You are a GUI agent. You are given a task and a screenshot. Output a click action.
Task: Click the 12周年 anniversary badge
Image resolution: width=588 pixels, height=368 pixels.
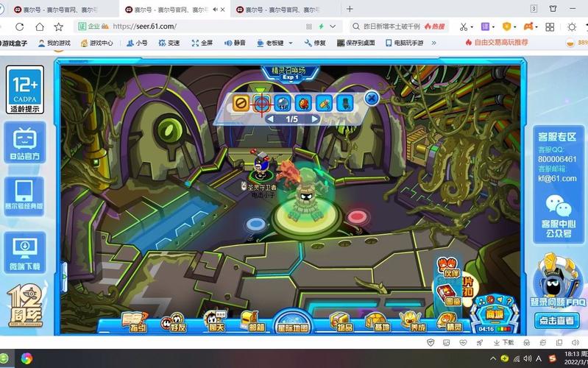click(25, 305)
